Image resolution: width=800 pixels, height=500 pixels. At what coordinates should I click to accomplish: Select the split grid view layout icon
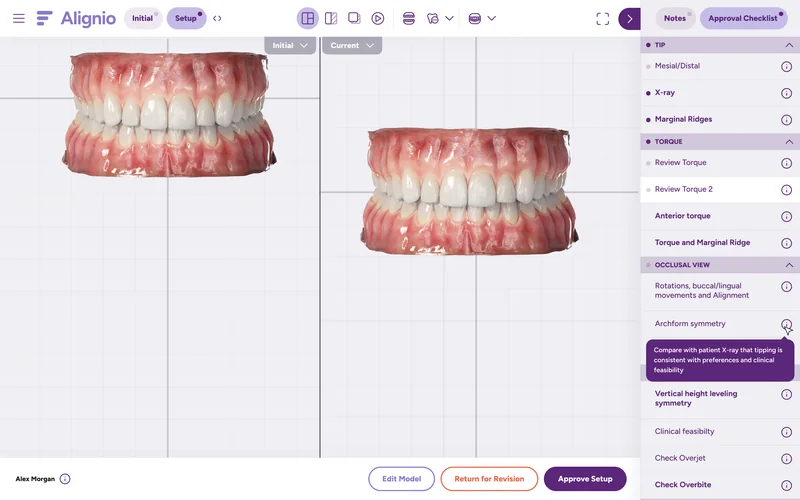308,18
